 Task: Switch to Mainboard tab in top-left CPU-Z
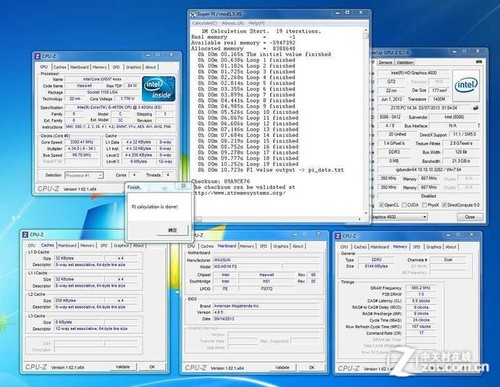pos(79,67)
